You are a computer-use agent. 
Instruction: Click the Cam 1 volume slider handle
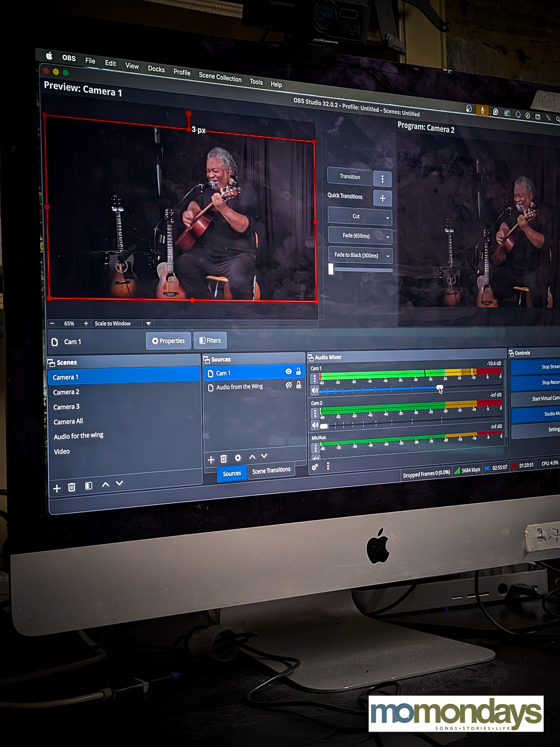[440, 388]
